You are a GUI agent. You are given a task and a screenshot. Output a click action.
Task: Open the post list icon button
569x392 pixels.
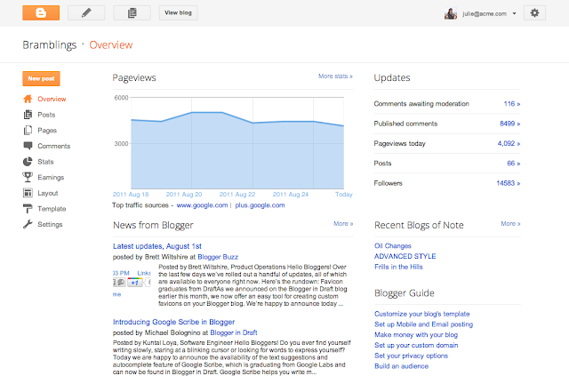click(132, 13)
